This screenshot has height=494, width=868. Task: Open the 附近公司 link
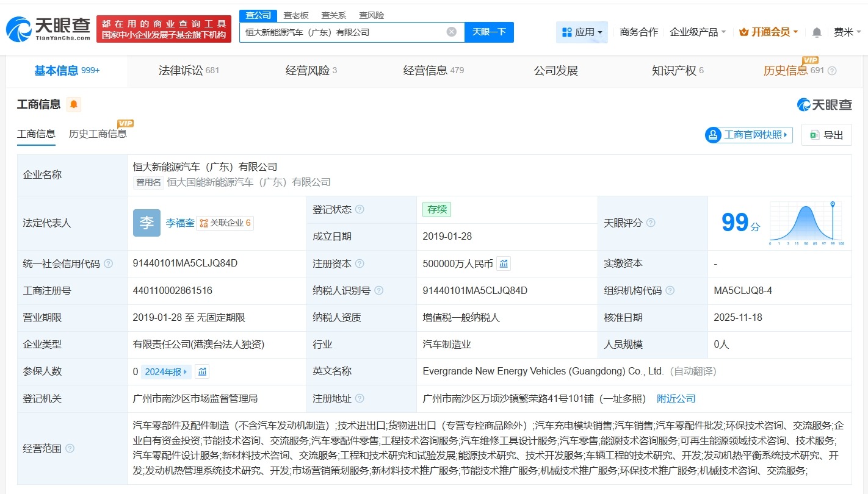675,399
